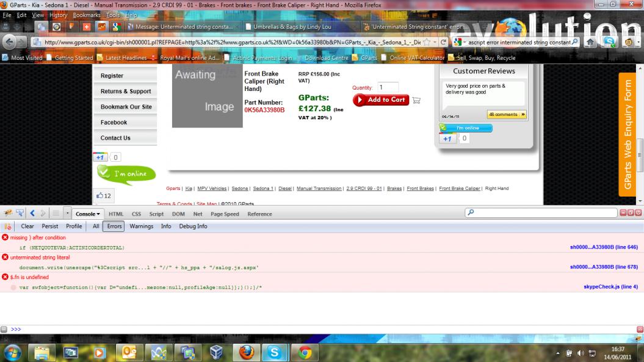The image size is (644, 362).
Task: Click the Quantity input field
Action: 388,87
